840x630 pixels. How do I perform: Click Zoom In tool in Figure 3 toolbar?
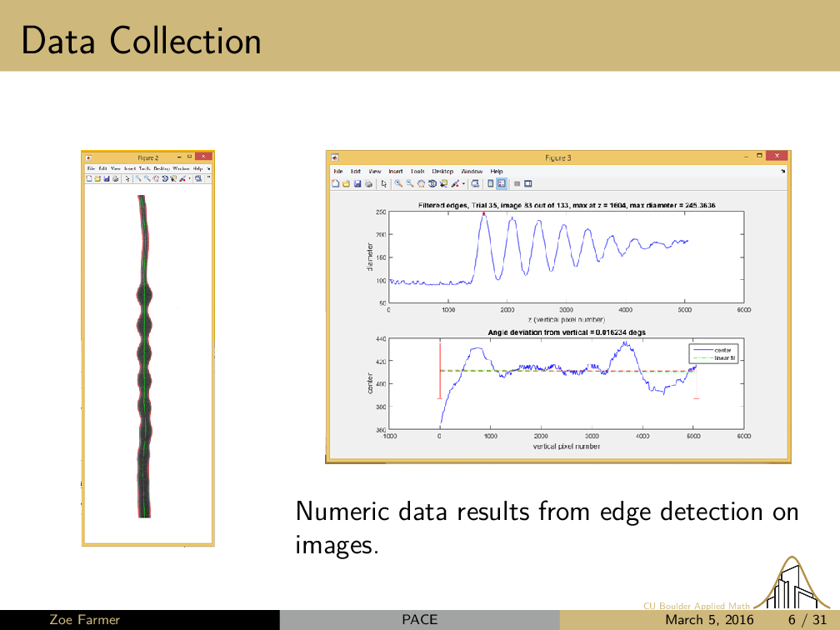[399, 183]
